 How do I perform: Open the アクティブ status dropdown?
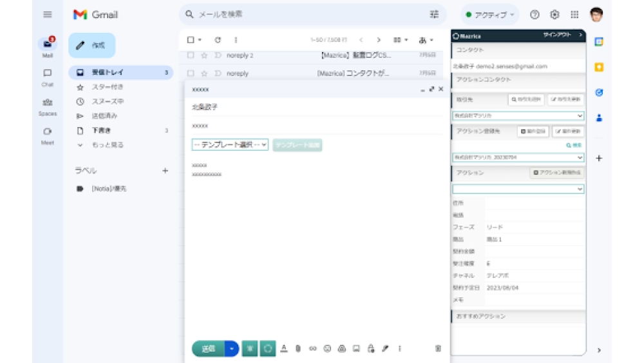click(489, 15)
